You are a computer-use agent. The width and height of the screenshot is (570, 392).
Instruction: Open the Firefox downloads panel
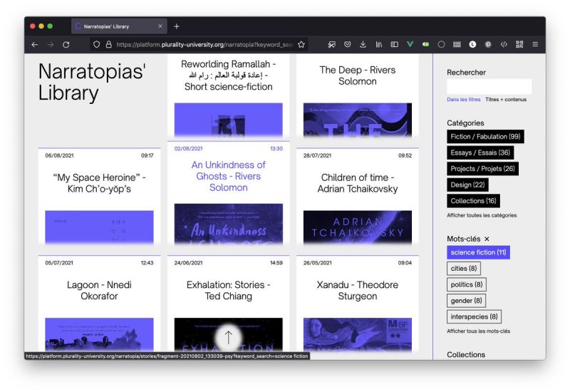363,44
